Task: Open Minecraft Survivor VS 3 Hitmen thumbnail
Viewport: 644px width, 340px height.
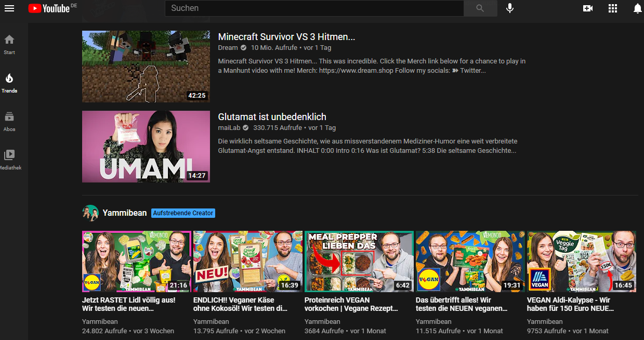Action: coord(146,67)
